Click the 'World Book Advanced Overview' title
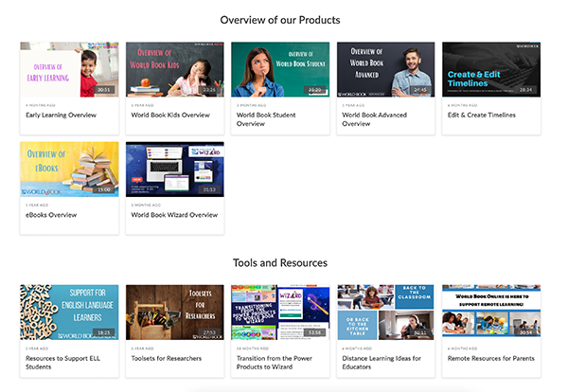Image resolution: width=568 pixels, height=392 pixels. [x=375, y=119]
